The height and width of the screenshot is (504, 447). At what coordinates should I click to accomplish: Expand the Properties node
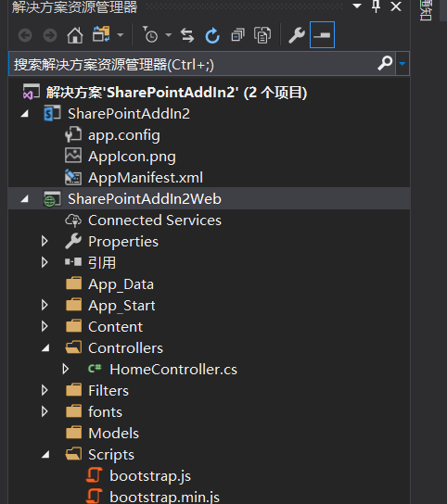coord(45,242)
